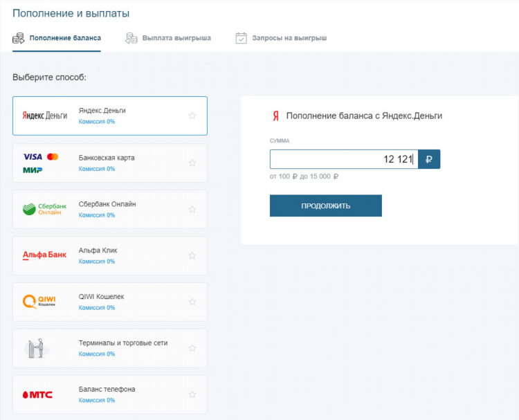519x420 pixels.
Task: Click Комиссия 0% under Альфа Клик
Action: click(97, 262)
